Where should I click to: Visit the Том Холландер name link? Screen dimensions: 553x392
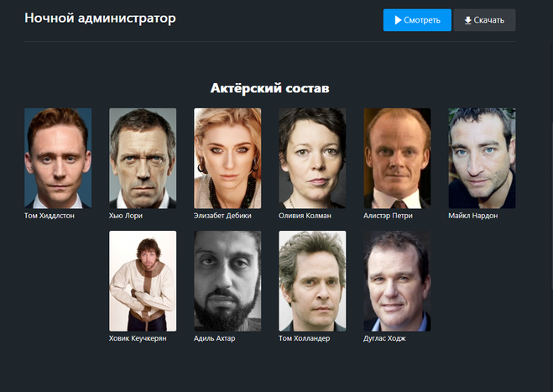[305, 338]
